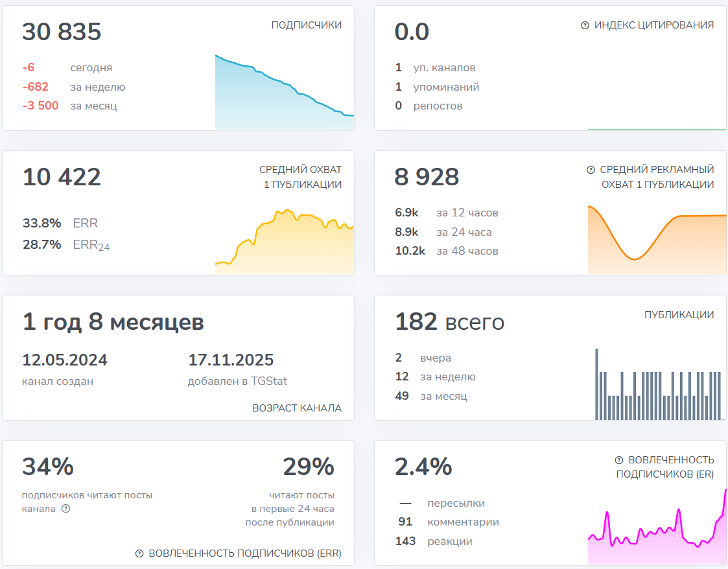Open help icon after 'подписчиков читают посты канала'
Screen dimensions: 728x569
point(65,509)
